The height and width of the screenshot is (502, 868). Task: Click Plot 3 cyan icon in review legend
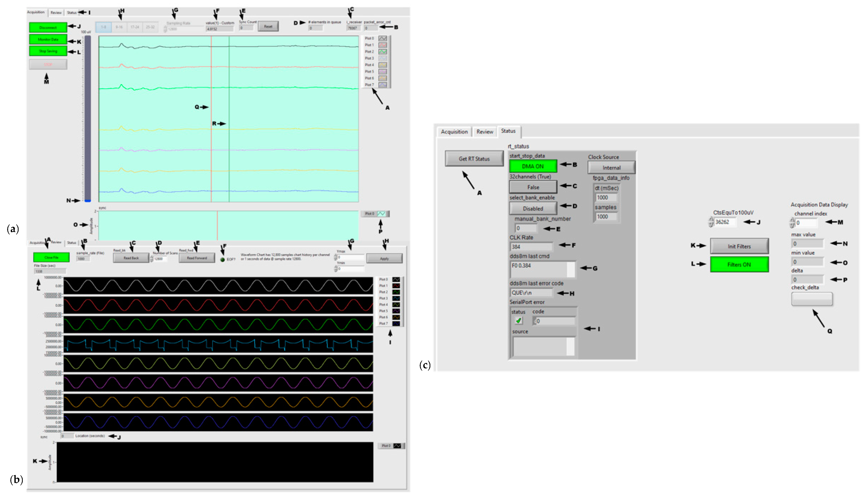396,299
